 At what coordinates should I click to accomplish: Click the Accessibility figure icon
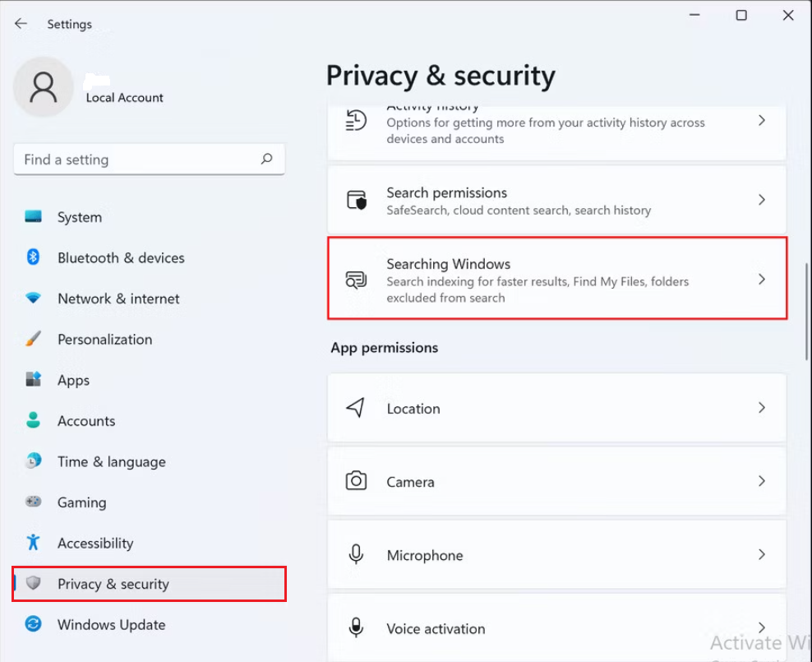point(33,542)
